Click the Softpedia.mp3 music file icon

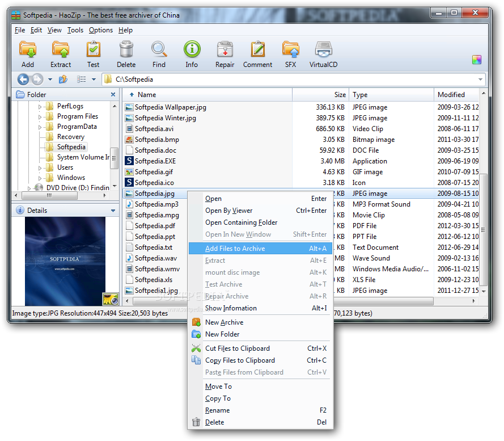[129, 204]
